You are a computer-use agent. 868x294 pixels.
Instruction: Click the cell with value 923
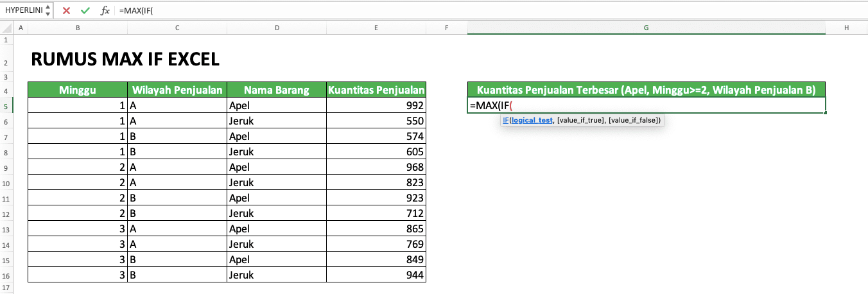376,198
